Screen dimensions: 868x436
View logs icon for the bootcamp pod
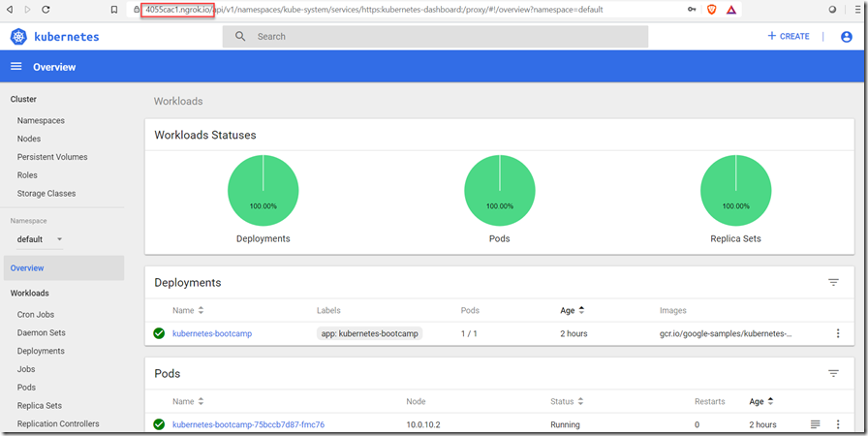tap(815, 424)
